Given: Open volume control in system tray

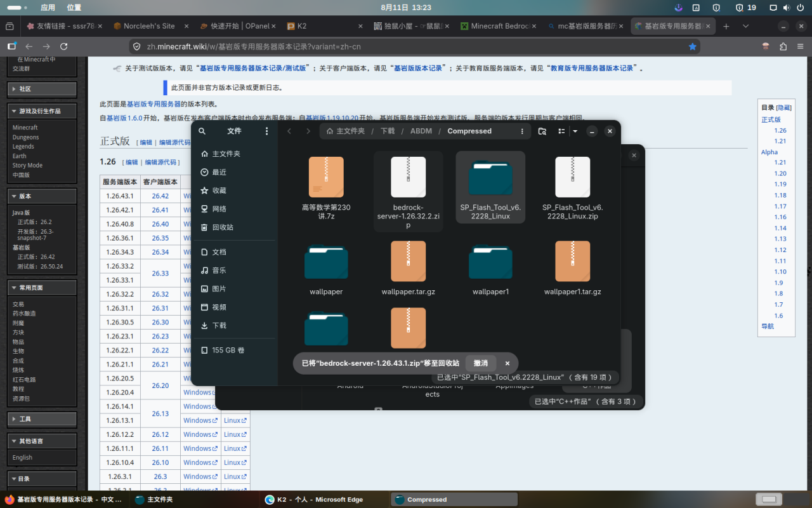Looking at the screenshot, I should [x=787, y=8].
